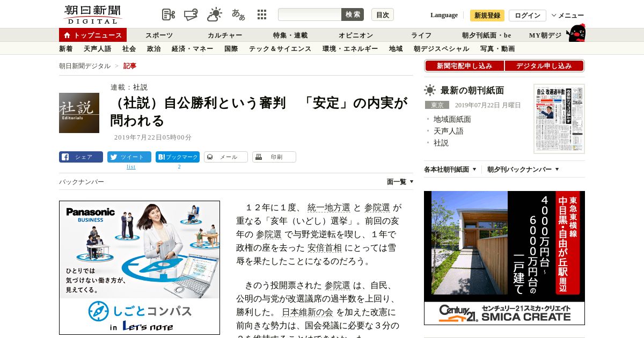
Task: Open 日本維新の会 keyword link
Action: pos(308,312)
